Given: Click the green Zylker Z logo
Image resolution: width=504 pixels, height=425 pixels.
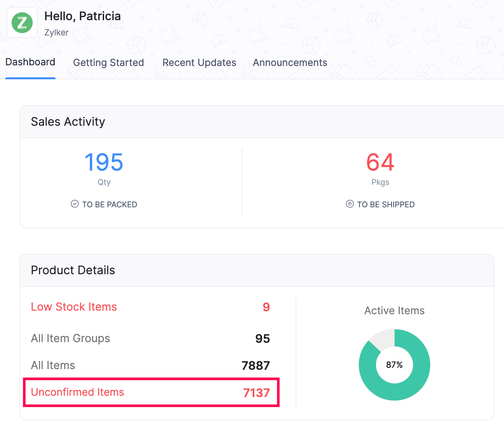Looking at the screenshot, I should pyautogui.click(x=22, y=23).
